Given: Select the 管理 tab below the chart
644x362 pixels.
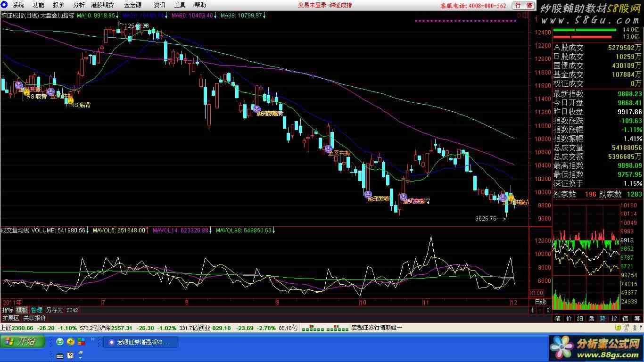Looking at the screenshot, I should coord(37,310).
